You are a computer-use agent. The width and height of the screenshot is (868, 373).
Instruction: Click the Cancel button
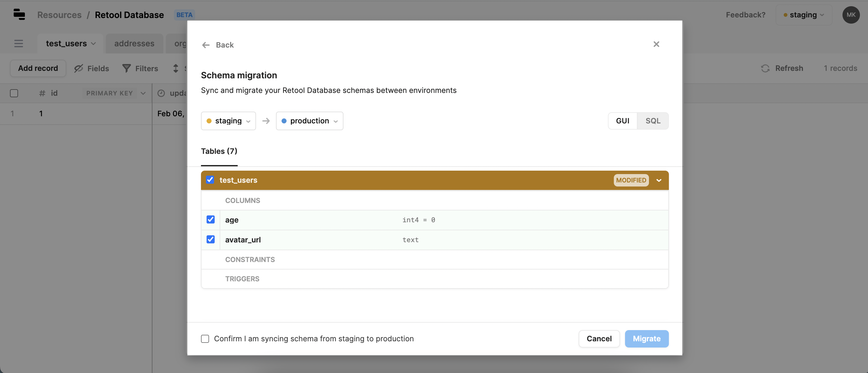pos(599,339)
